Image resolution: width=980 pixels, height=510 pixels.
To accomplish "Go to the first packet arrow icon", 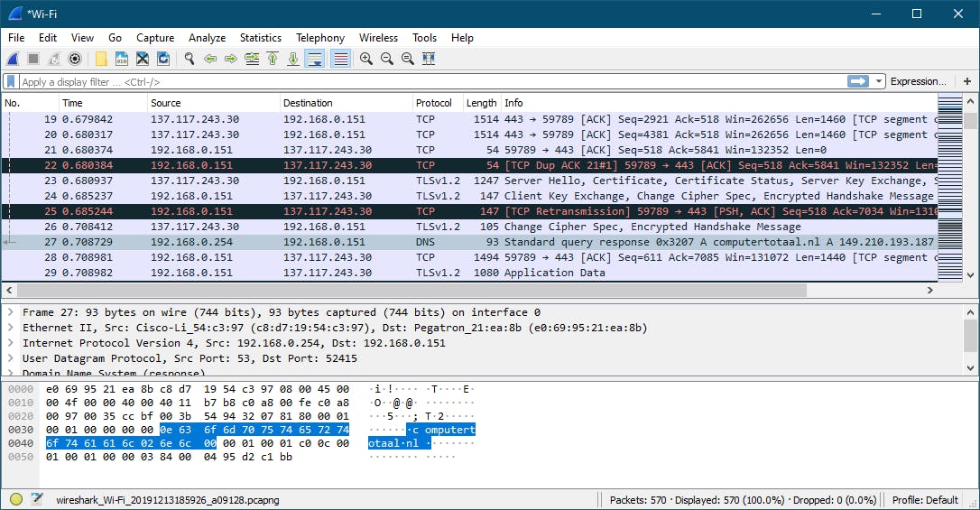I will click(x=273, y=59).
